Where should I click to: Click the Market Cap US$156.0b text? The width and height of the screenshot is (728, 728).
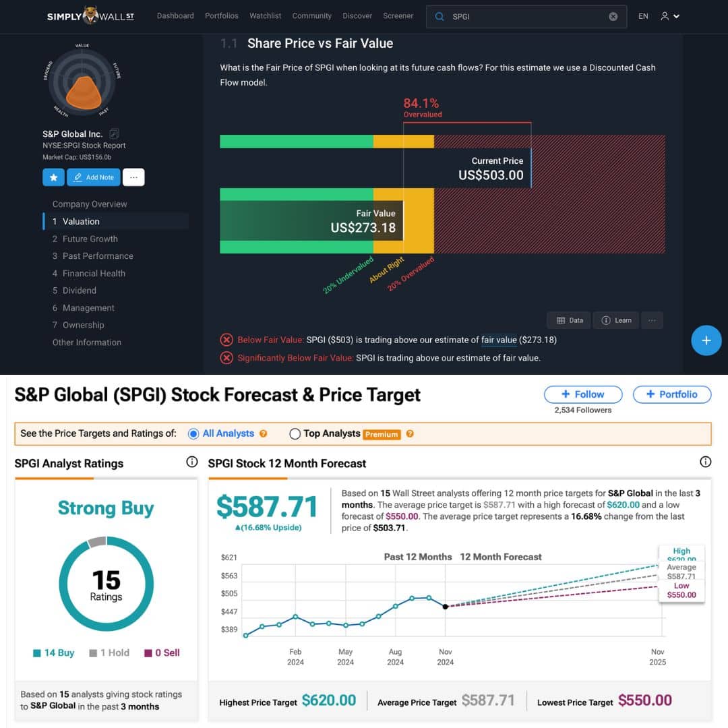click(77, 157)
